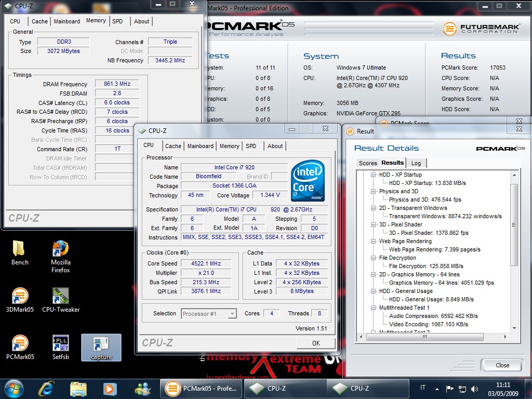The image size is (532, 399).
Task: Click scroll down arrow in results tree
Action: point(514,328)
